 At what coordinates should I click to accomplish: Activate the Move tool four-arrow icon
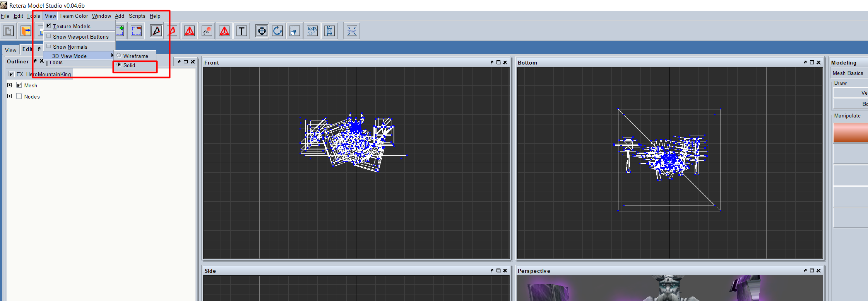[x=262, y=31]
